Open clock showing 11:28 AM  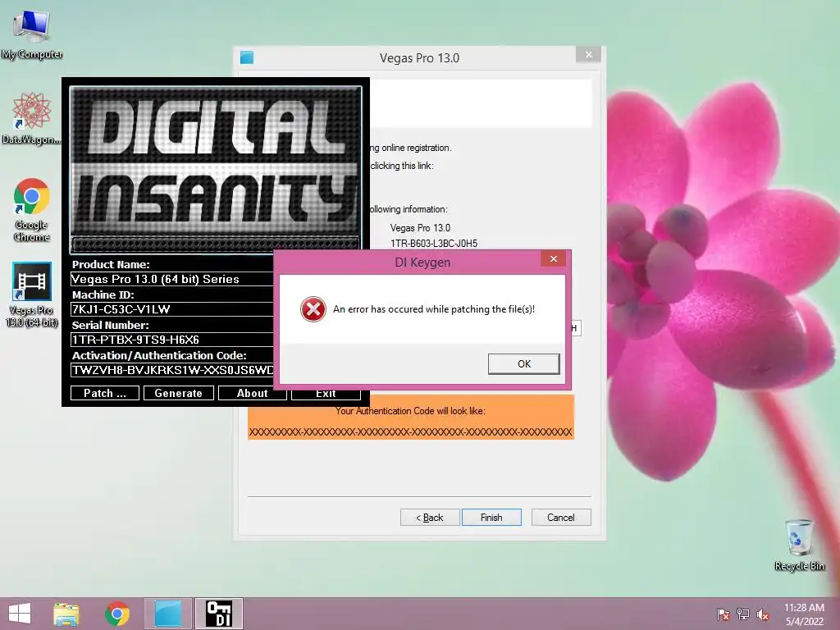tap(804, 608)
